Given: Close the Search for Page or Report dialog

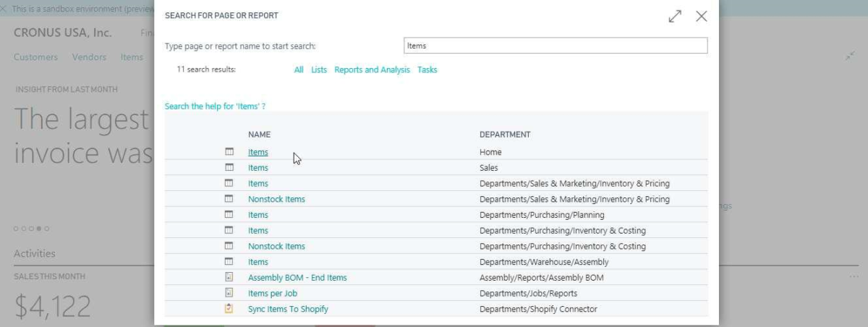Looking at the screenshot, I should (x=701, y=16).
